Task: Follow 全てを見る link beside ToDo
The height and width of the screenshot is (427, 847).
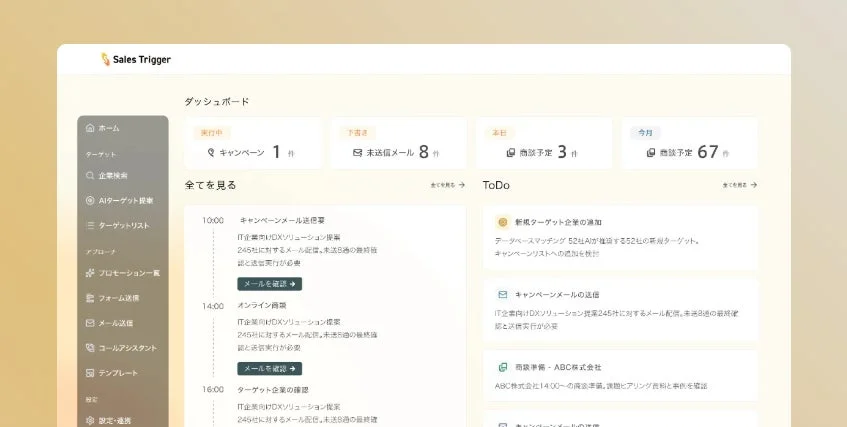Action: click(740, 185)
